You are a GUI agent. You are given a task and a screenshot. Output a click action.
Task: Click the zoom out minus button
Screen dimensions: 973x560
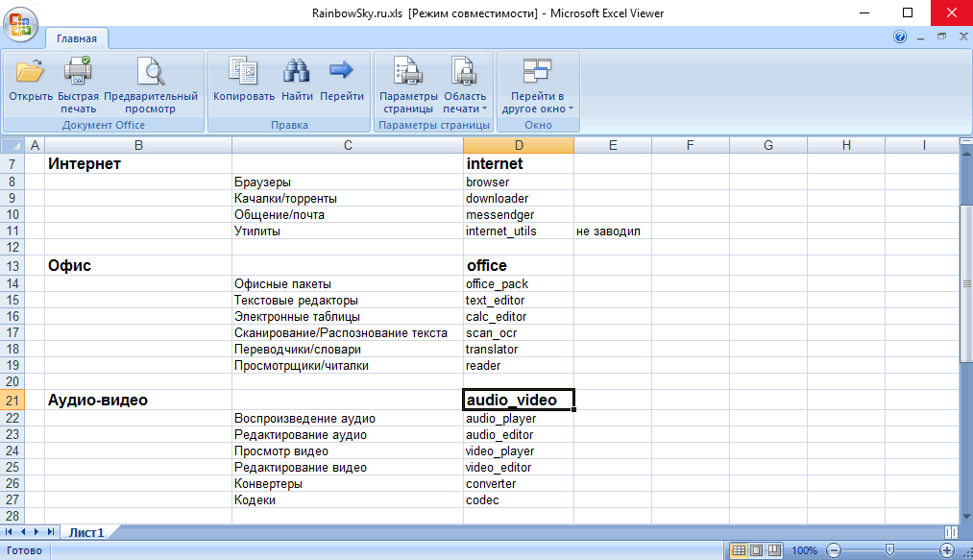click(835, 550)
